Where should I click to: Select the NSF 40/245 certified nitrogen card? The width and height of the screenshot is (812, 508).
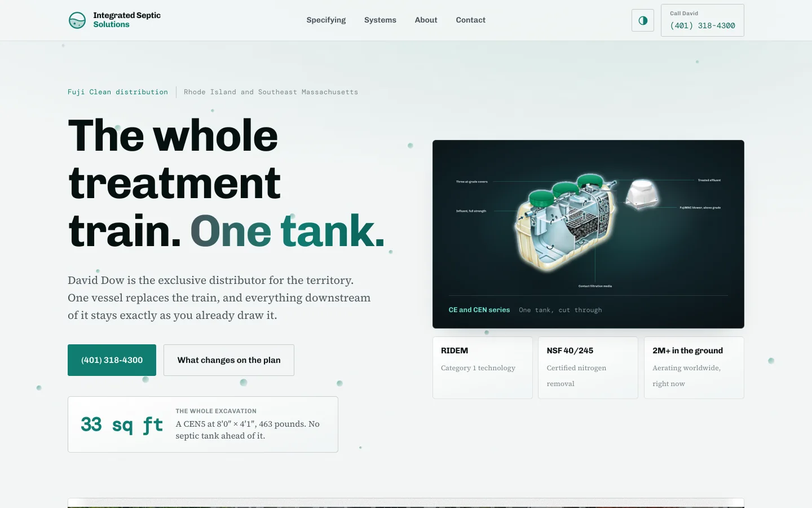(x=588, y=367)
